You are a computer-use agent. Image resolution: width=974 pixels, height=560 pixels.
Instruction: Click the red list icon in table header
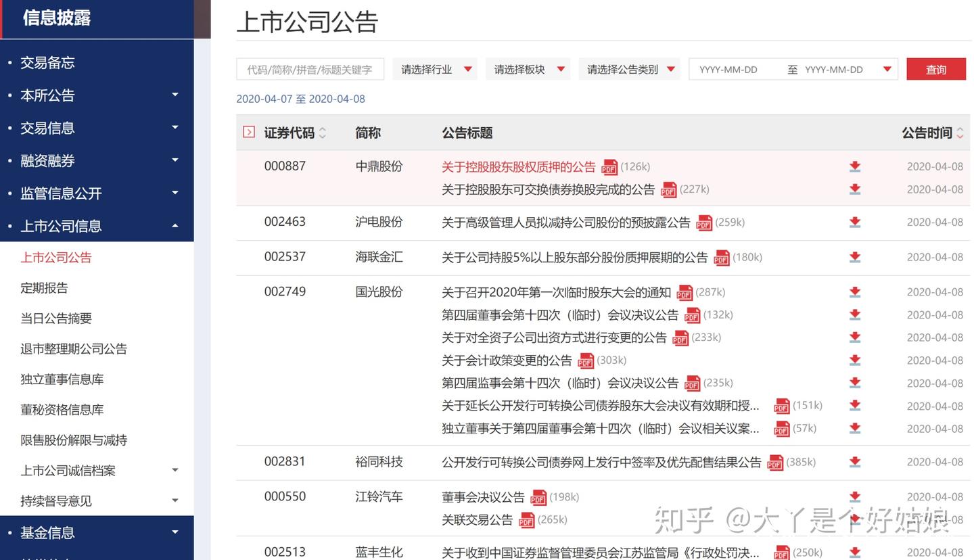tap(248, 133)
